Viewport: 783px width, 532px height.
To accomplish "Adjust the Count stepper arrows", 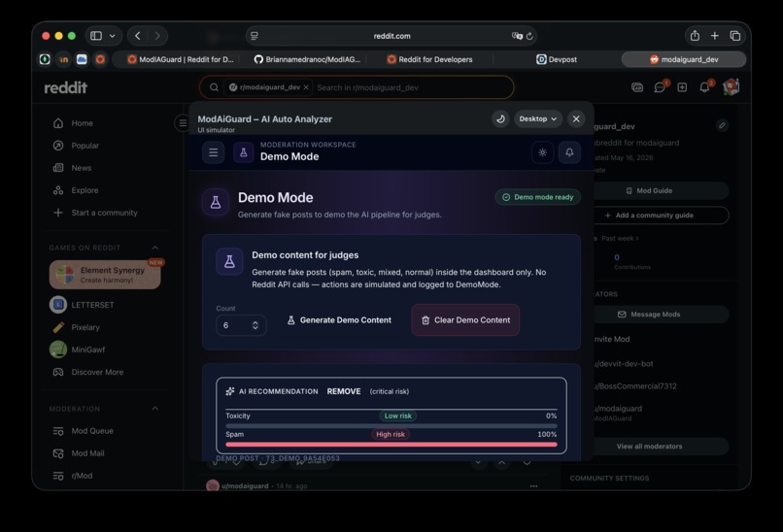I will 255,325.
